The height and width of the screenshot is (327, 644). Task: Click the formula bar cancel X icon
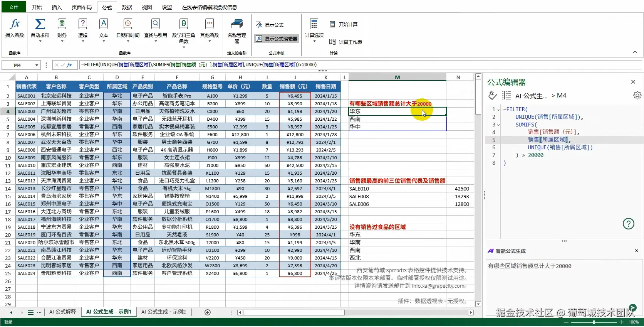(x=57, y=65)
